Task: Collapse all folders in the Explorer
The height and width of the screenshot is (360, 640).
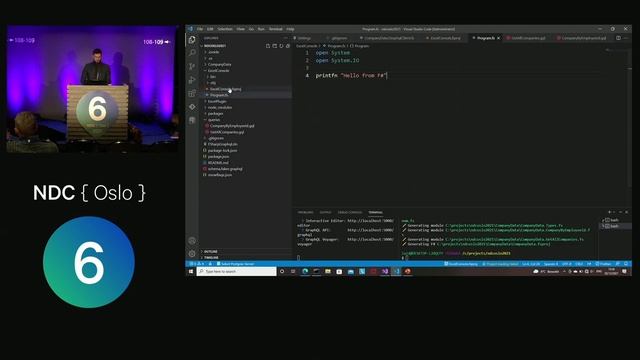Action: click(288, 46)
